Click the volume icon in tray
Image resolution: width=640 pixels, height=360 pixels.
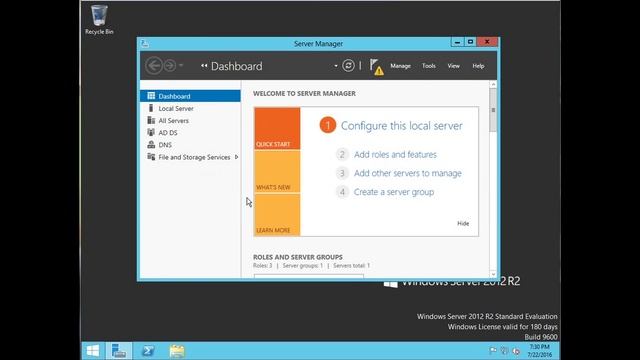coord(516,351)
